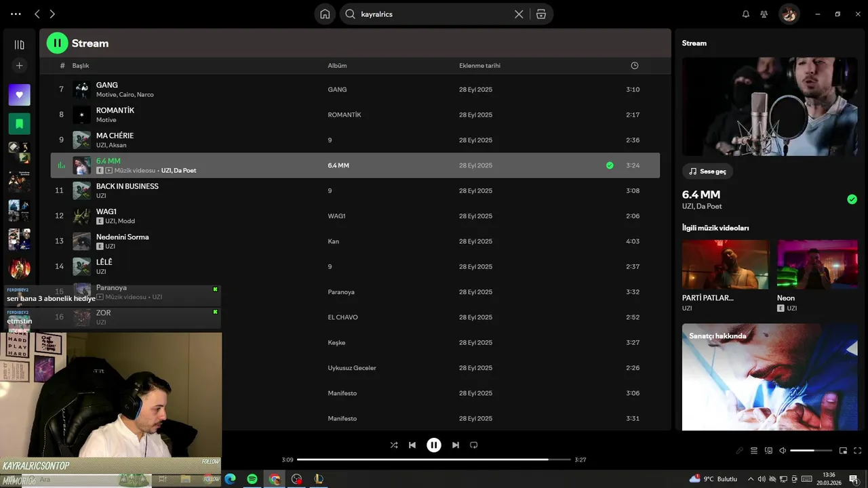Open the user profile avatar menu

[789, 14]
